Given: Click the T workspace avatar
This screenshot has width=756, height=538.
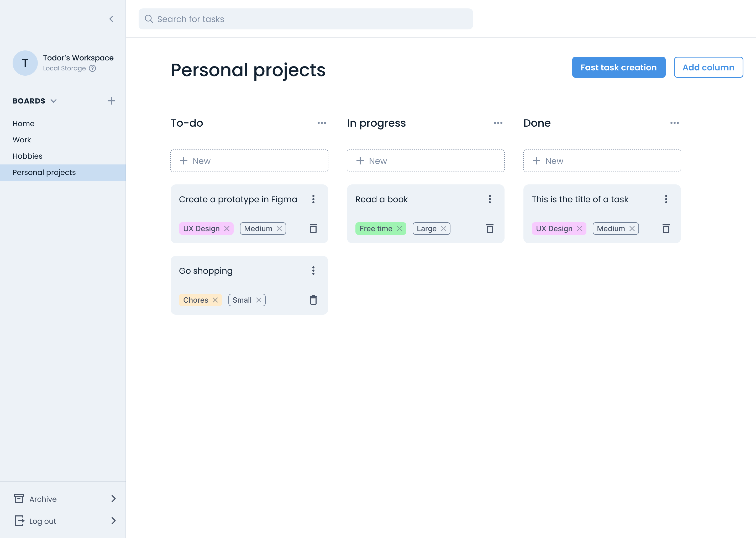Looking at the screenshot, I should pyautogui.click(x=25, y=63).
